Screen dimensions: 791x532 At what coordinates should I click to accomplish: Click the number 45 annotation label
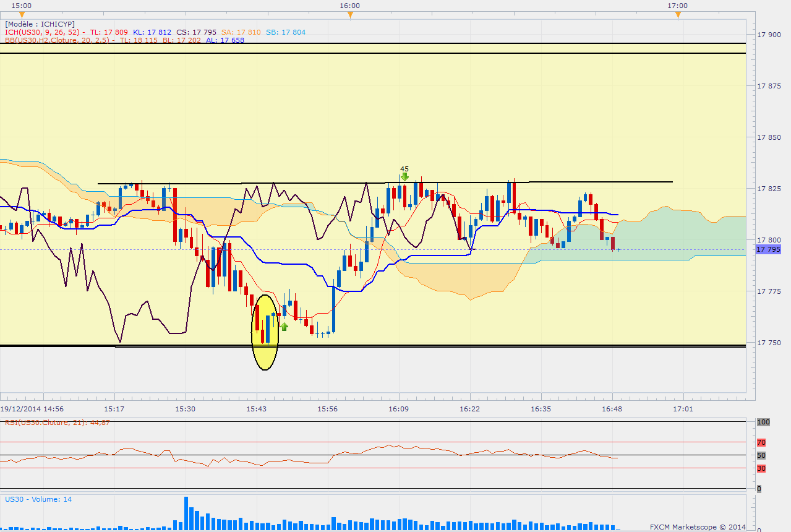404,168
